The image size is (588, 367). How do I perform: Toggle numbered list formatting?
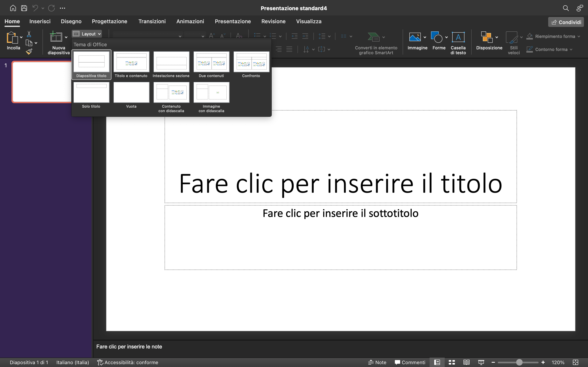[x=273, y=36]
